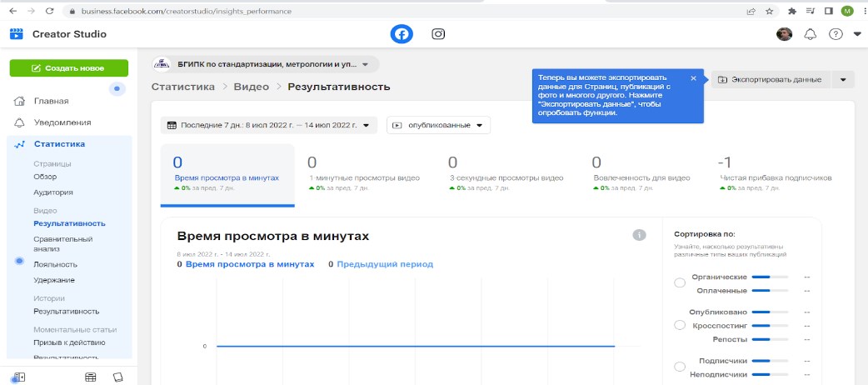The width and height of the screenshot is (868, 385).
Task: Reload the page in browser toolbar
Action: pos(49,11)
